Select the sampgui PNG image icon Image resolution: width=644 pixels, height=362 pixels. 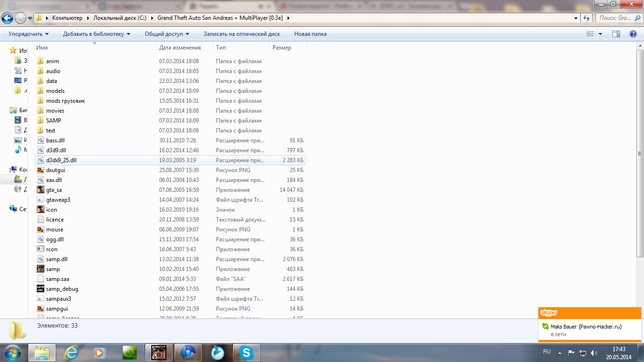tap(41, 309)
